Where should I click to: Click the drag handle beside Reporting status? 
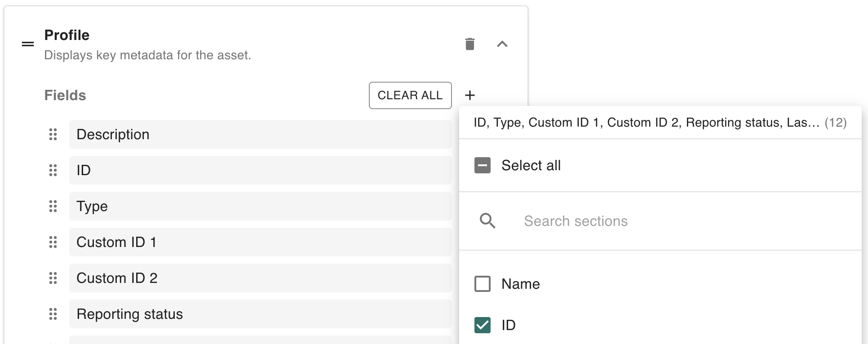[x=53, y=314]
